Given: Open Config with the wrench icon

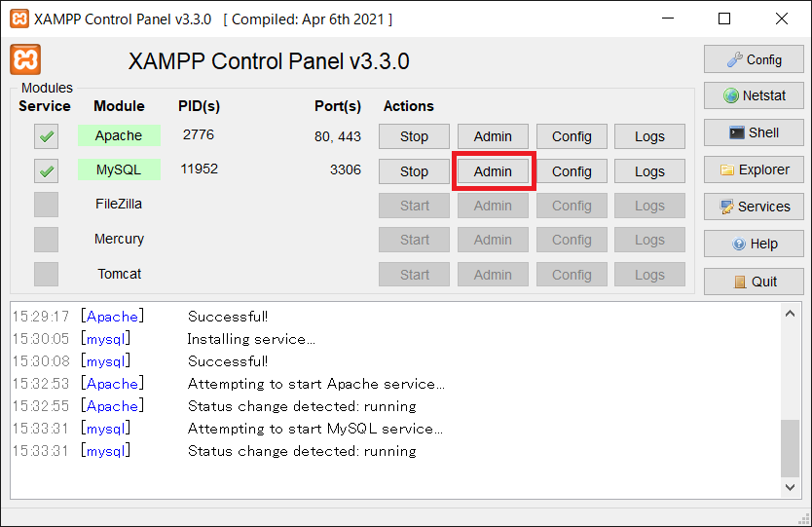Looking at the screenshot, I should pyautogui.click(x=754, y=59).
